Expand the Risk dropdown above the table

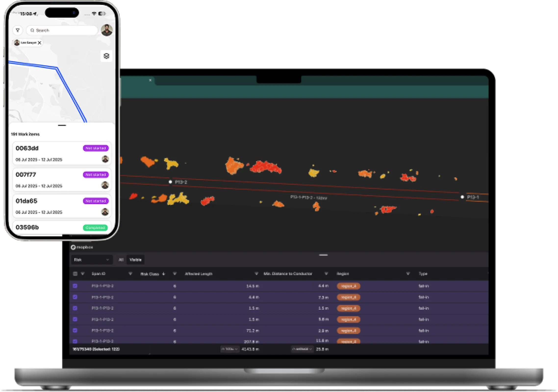[92, 260]
